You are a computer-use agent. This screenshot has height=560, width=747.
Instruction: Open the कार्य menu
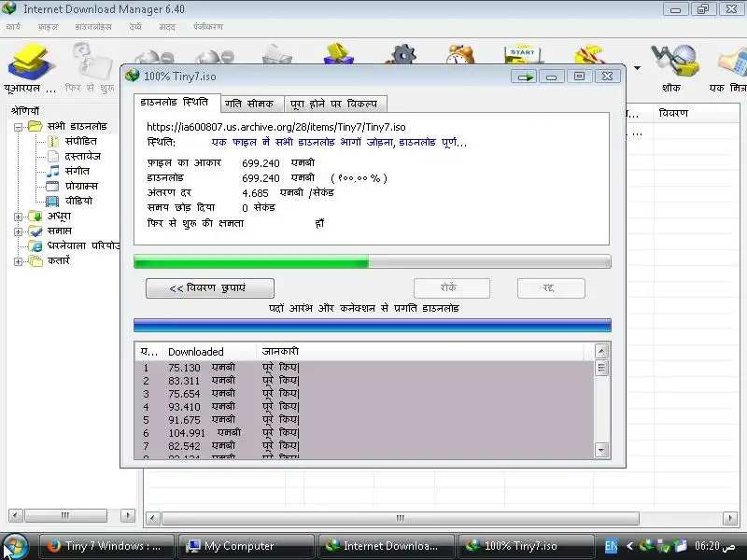point(13,27)
